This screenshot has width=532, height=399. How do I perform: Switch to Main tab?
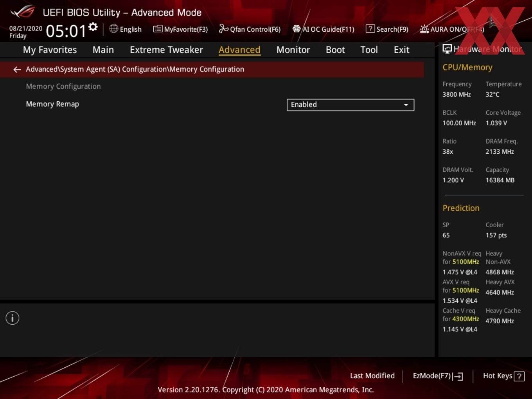click(103, 50)
